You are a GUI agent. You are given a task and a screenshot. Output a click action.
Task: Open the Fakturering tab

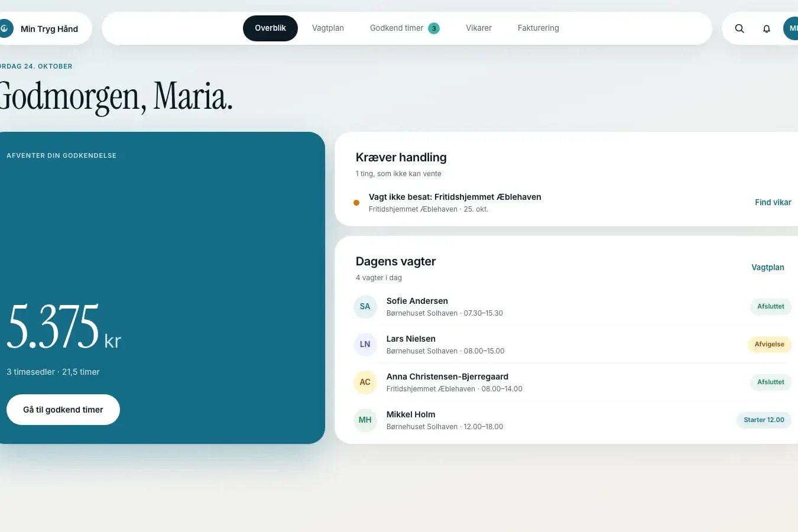[539, 28]
